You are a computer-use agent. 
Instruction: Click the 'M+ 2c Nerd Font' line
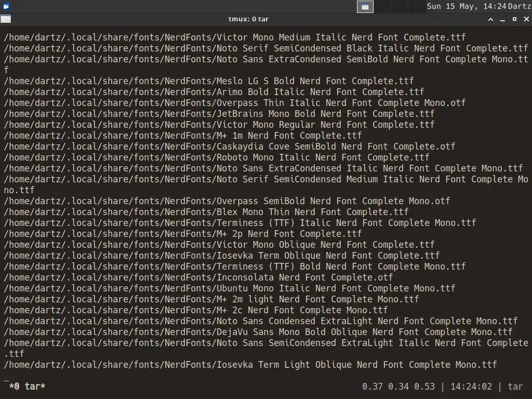[x=196, y=310]
